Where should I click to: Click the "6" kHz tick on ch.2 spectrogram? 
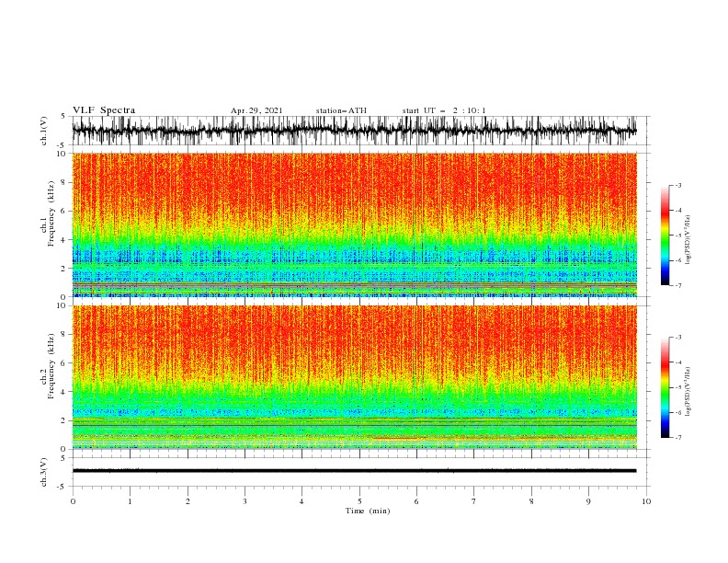[x=64, y=363]
